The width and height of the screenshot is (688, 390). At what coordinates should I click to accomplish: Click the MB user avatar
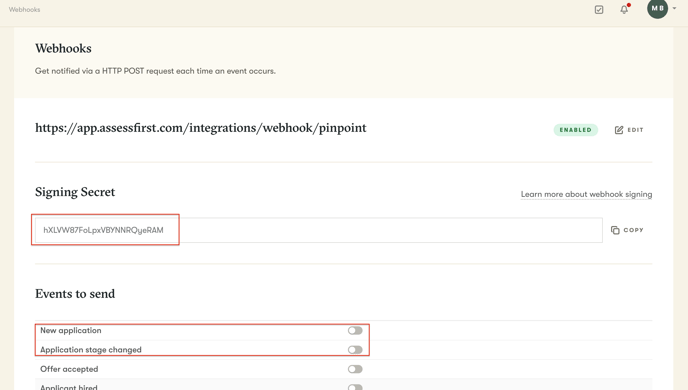(x=657, y=8)
